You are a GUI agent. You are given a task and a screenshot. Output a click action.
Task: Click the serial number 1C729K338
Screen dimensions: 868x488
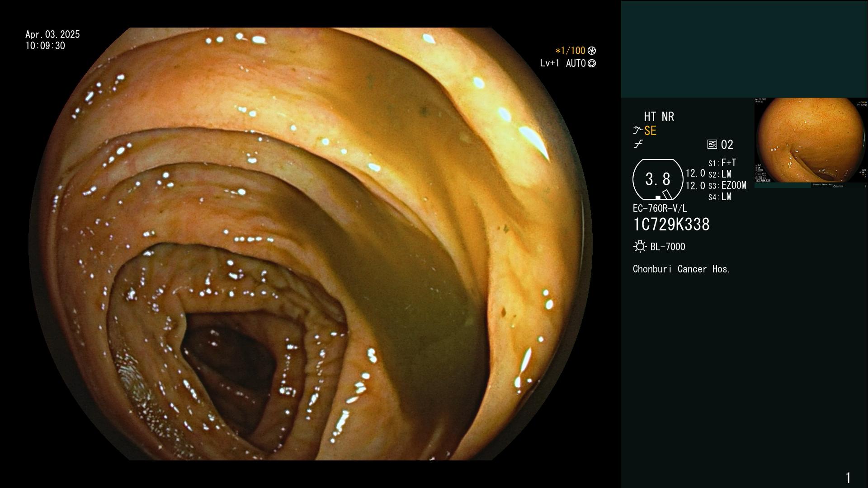click(671, 225)
